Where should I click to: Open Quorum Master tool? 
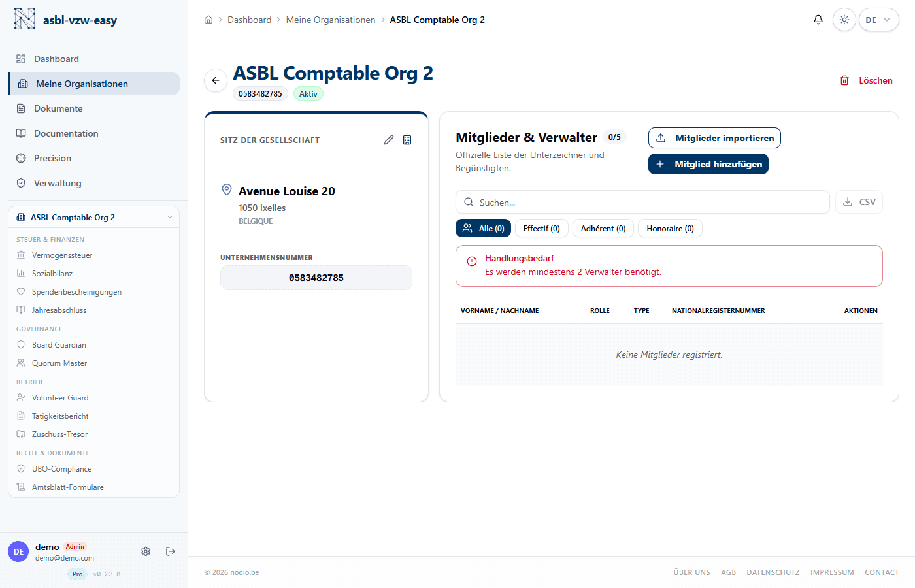tap(93, 363)
